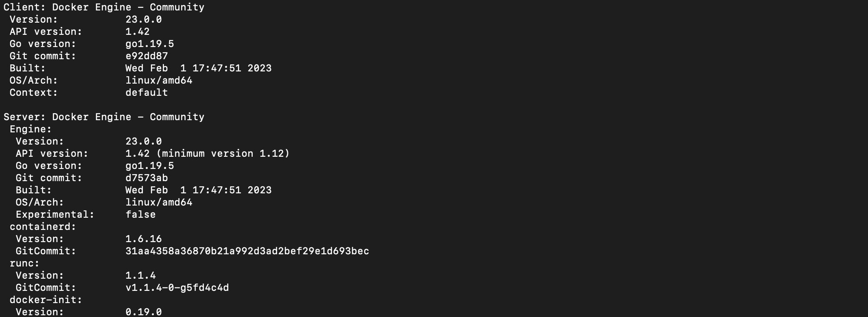The height and width of the screenshot is (317, 868).
Task: Click the Engine: section label
Action: coord(31,129)
